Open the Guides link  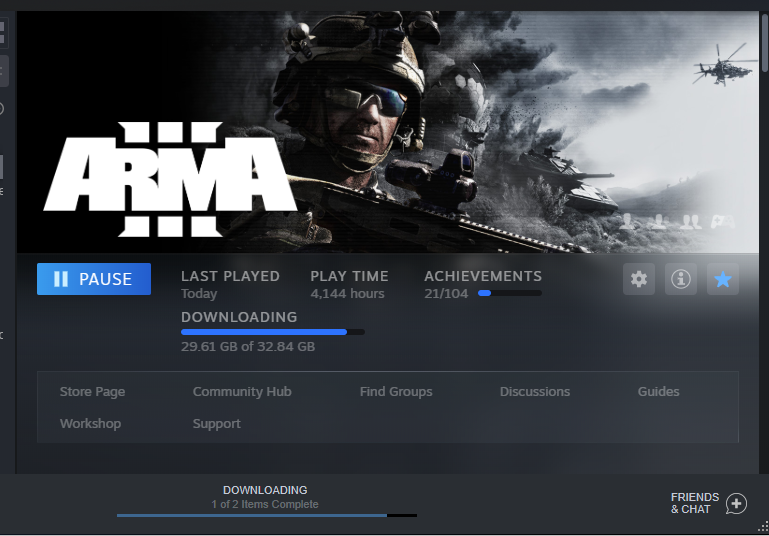(658, 392)
